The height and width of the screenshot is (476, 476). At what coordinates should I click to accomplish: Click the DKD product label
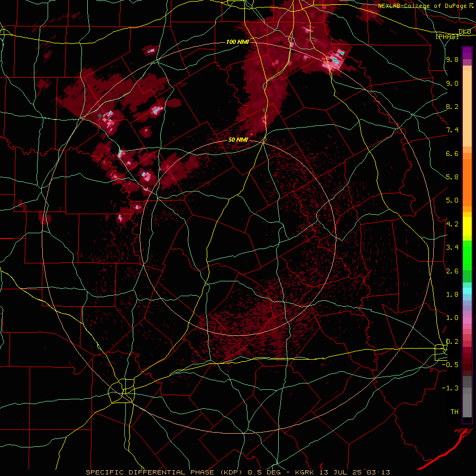[x=465, y=32]
